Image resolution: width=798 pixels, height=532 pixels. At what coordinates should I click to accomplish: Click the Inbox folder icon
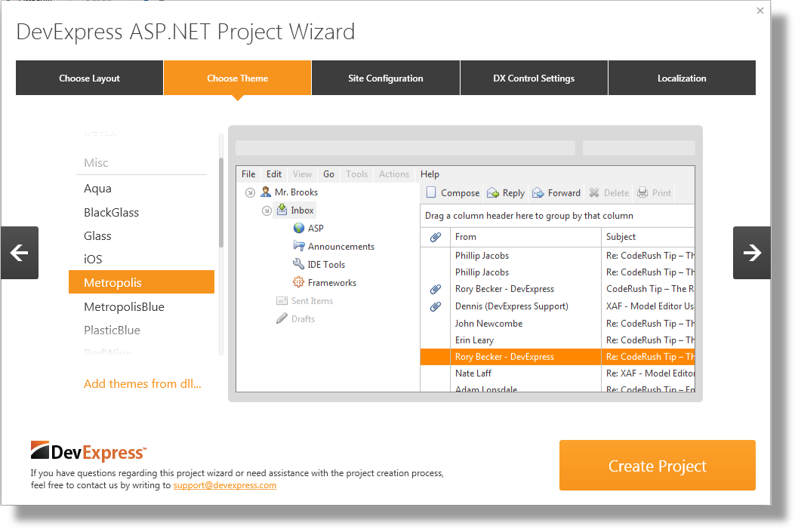click(x=282, y=210)
